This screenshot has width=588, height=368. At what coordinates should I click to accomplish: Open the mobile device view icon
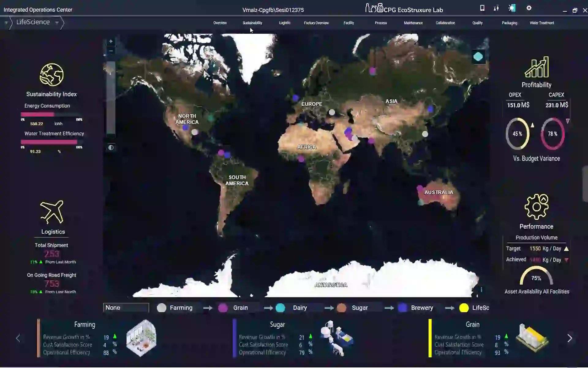tap(482, 8)
